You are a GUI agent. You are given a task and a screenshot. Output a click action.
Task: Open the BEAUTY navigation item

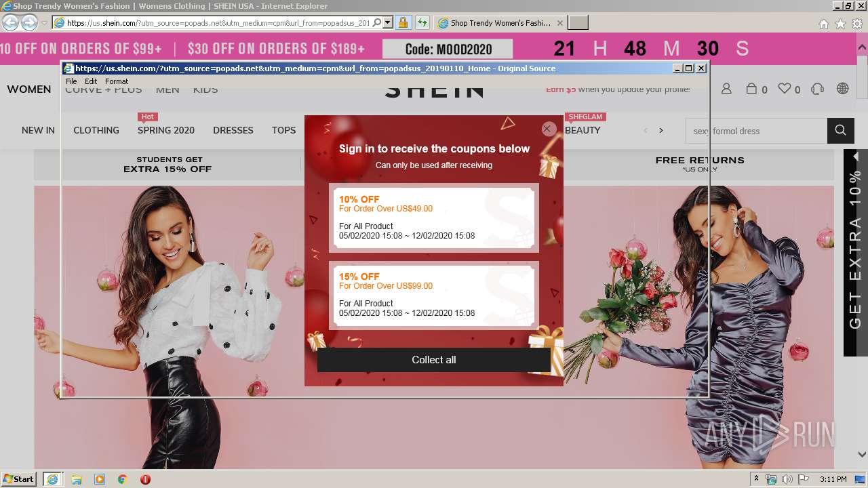583,130
